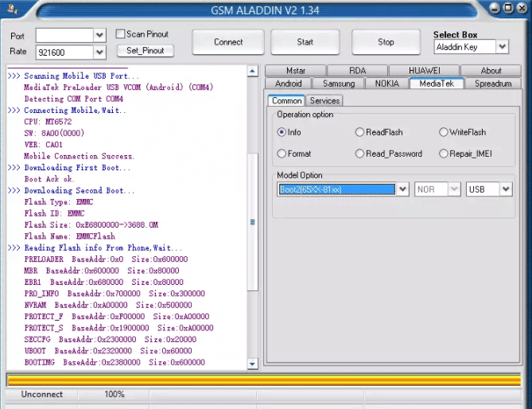Click the PRO_INFO BaseAddr log row

click(x=115, y=294)
